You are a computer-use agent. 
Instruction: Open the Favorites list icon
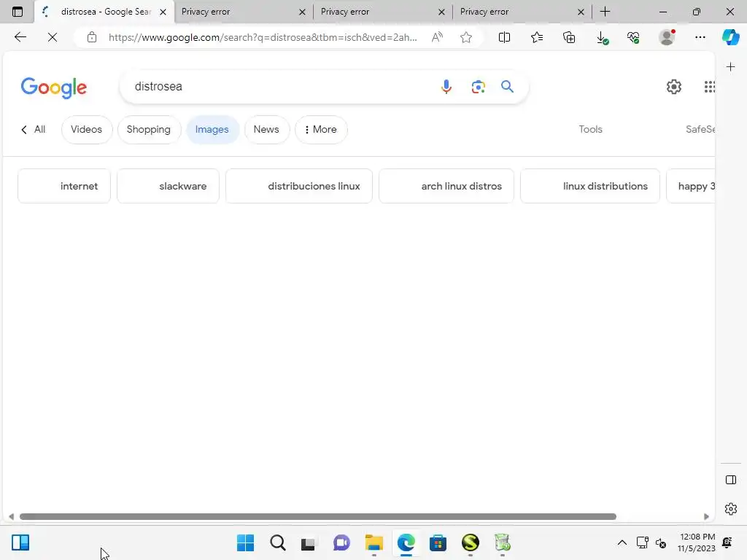pos(537,37)
